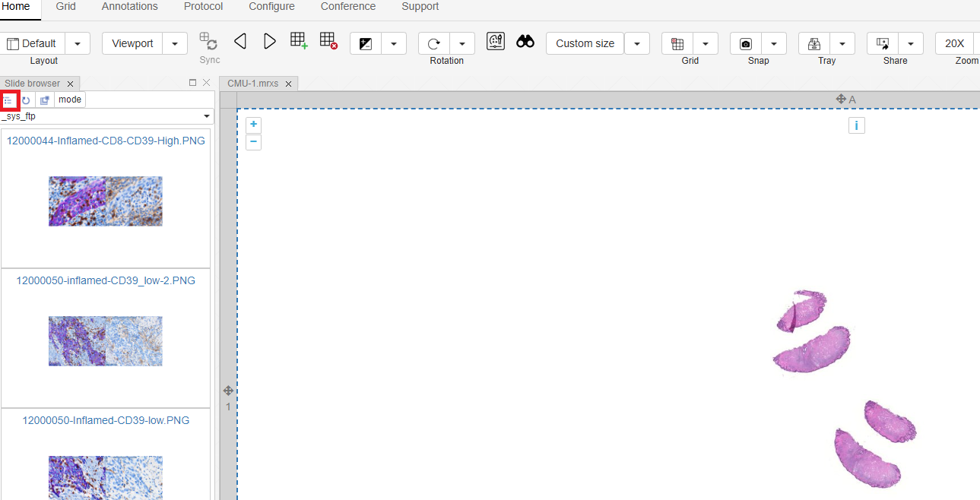
Task: Open slide 12000050-inflamed-CD39_low-2.PNG link
Action: click(x=106, y=280)
